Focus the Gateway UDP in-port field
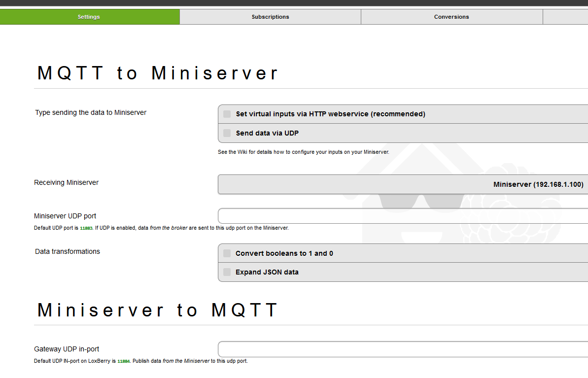The image size is (588, 378). tap(403, 349)
